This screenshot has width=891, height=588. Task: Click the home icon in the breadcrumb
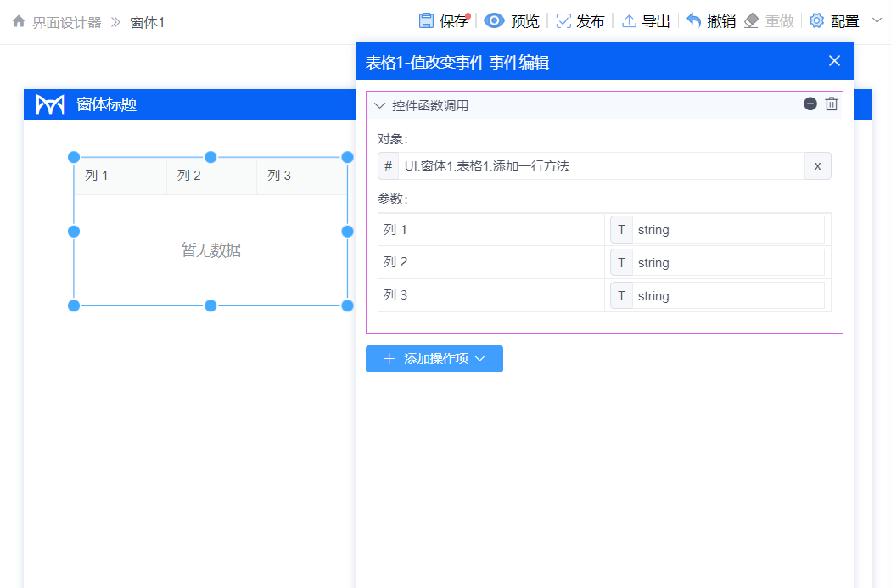coord(18,20)
